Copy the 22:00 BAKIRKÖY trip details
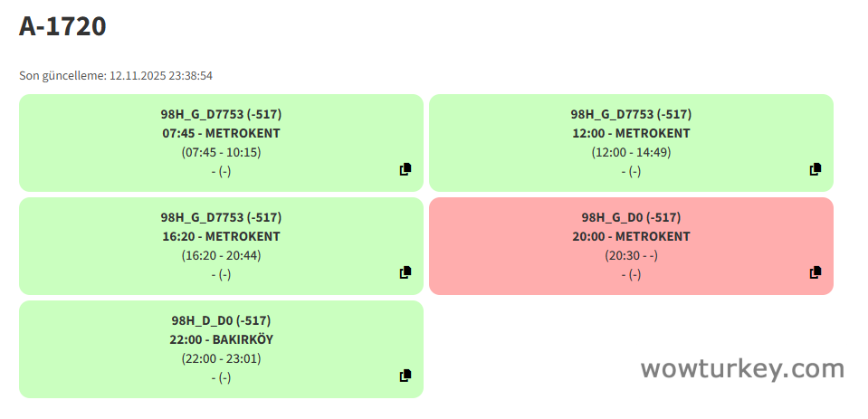This screenshot has height=419, width=868. tap(405, 376)
